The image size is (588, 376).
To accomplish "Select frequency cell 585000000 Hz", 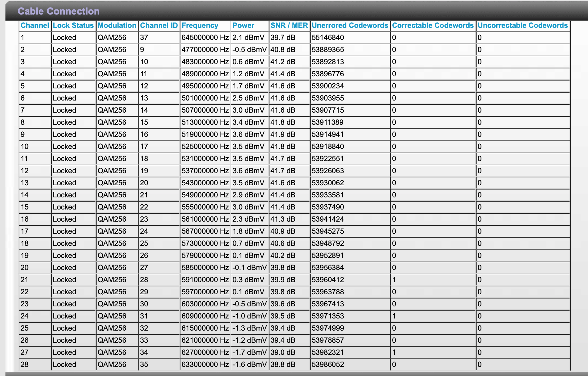I will pyautogui.click(x=205, y=268).
